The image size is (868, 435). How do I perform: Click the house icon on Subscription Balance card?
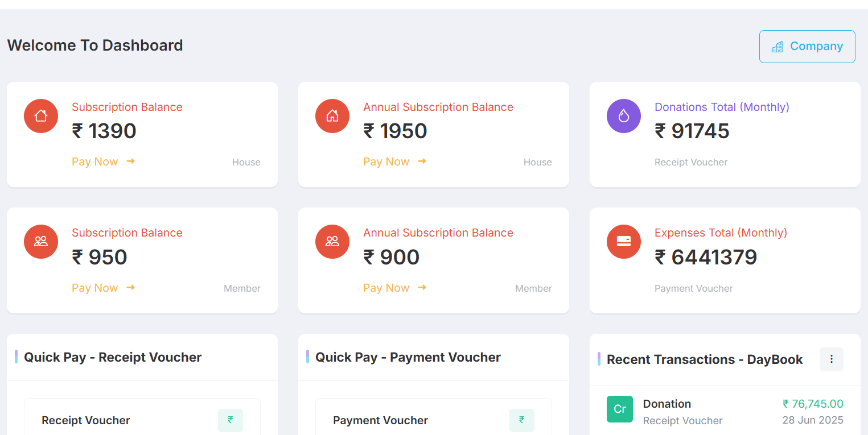point(41,116)
